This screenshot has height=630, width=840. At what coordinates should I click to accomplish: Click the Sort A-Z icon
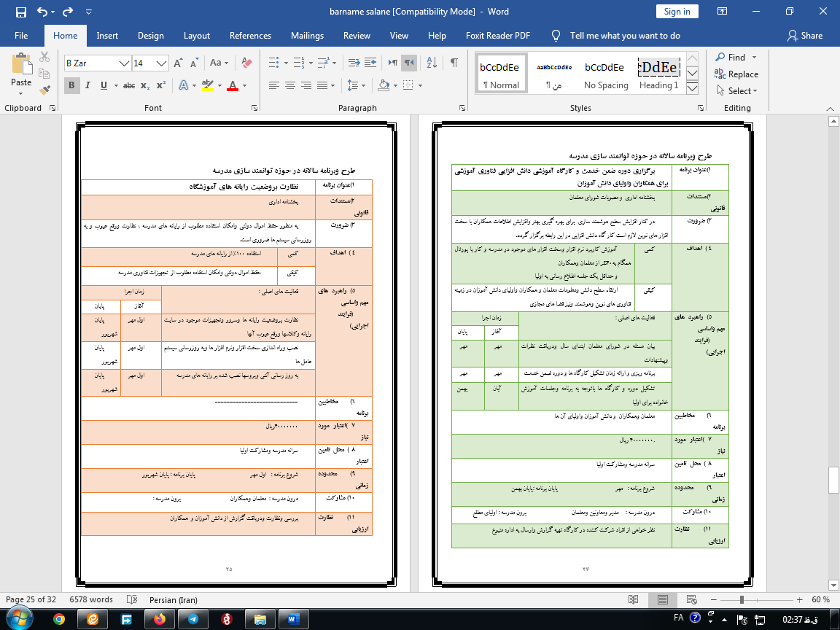coord(430,63)
